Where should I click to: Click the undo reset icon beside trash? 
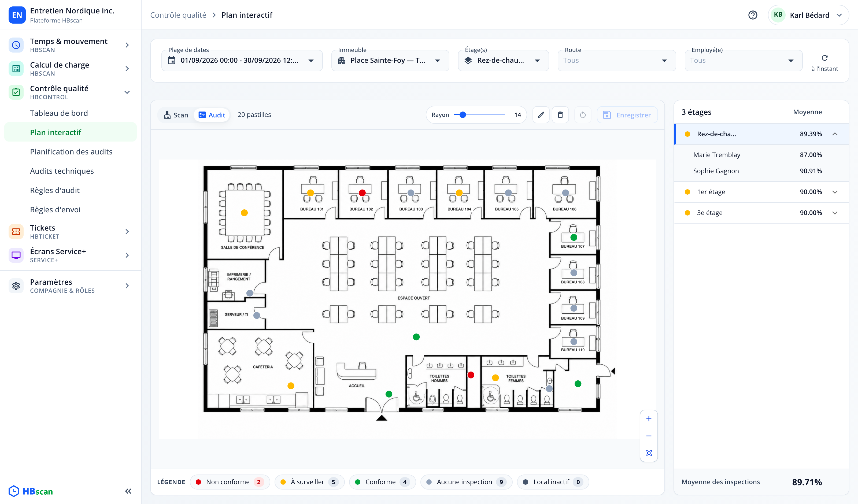pos(583,115)
